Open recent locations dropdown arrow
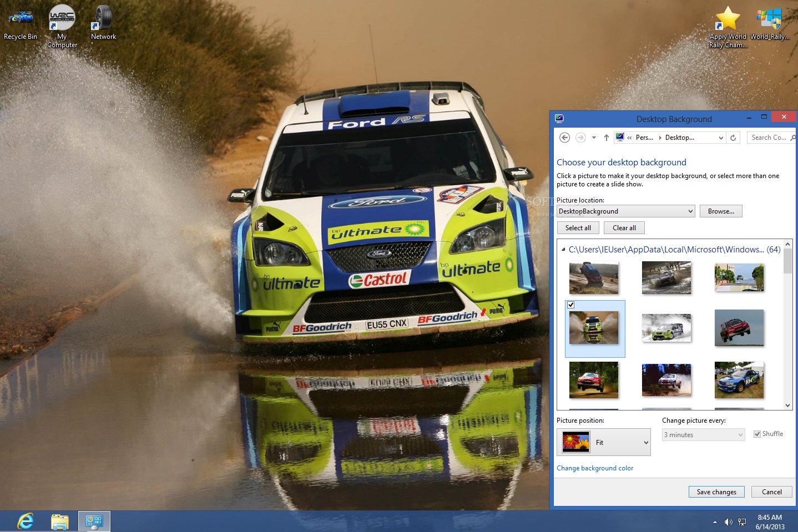The width and height of the screenshot is (798, 532). (x=594, y=138)
